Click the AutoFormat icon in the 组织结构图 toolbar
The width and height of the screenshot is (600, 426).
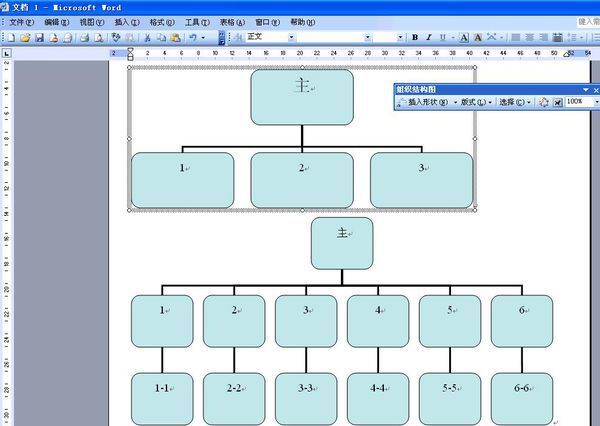coord(543,102)
